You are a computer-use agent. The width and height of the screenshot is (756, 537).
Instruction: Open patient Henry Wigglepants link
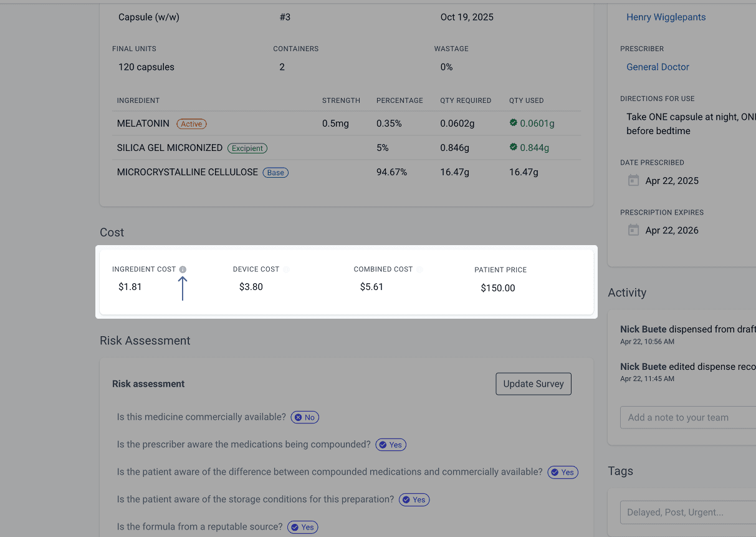pos(666,17)
